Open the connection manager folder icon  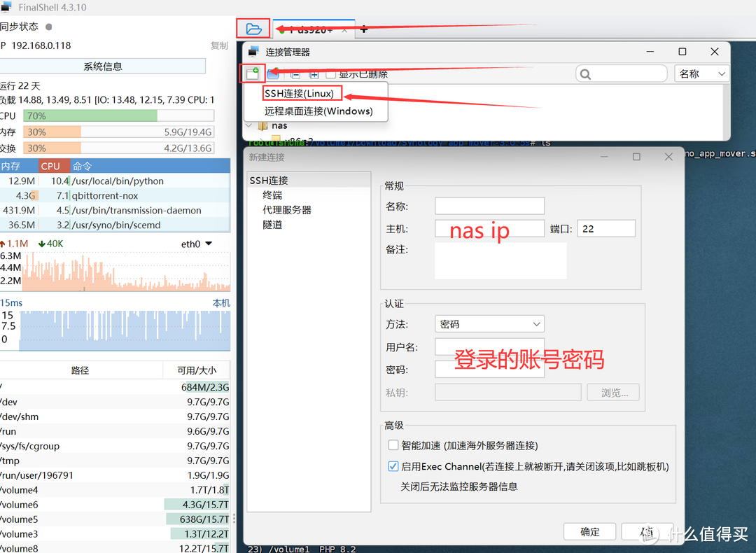[x=253, y=28]
